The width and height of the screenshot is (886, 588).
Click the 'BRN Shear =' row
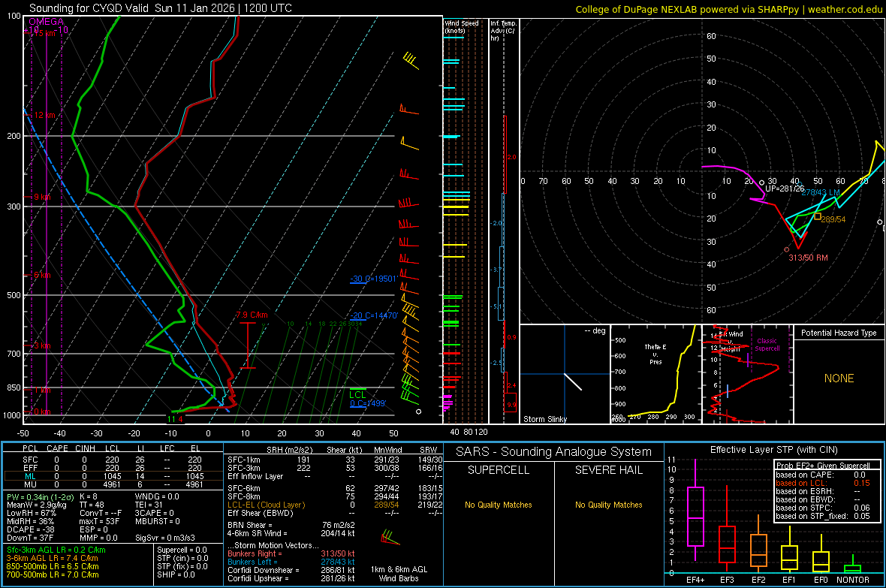(x=291, y=525)
